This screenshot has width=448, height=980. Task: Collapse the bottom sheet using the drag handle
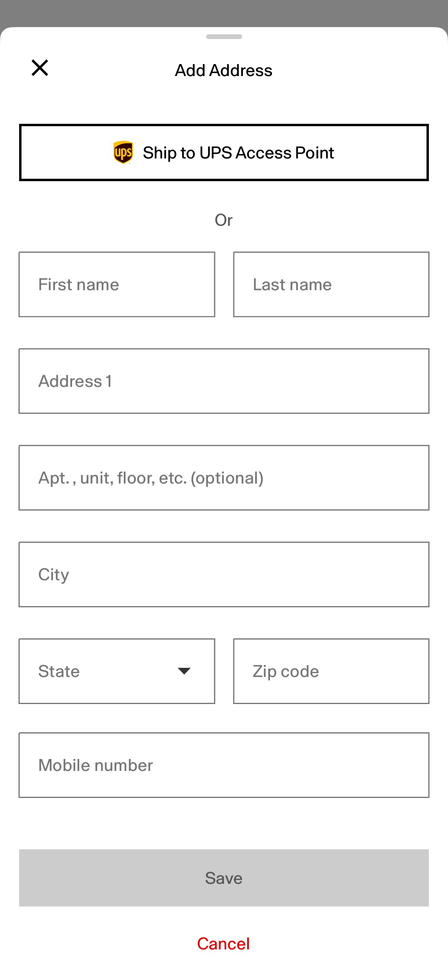(x=224, y=37)
